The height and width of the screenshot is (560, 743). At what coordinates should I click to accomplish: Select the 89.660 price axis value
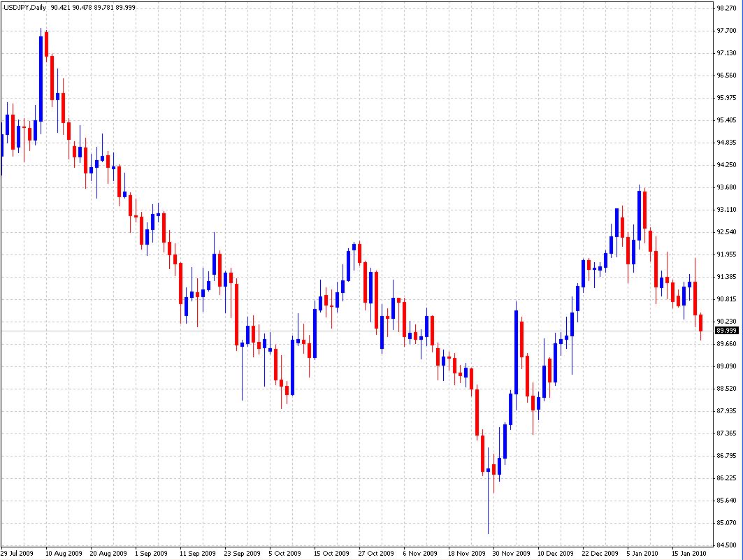pyautogui.click(x=726, y=343)
